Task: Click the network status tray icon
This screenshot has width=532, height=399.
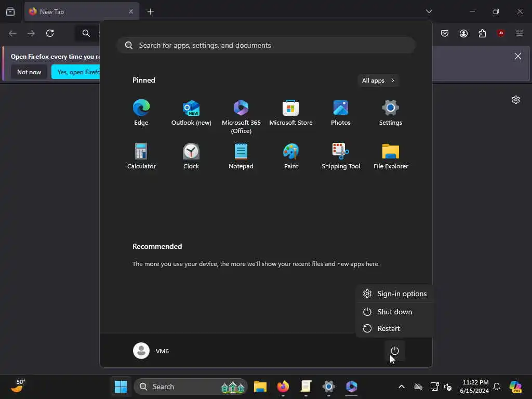Action: [x=435, y=387]
